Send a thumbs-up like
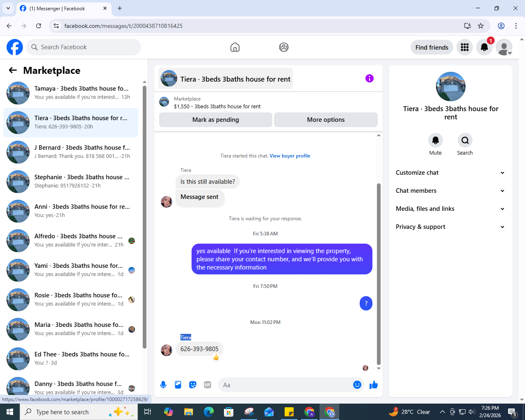This screenshot has width=525, height=420. (374, 385)
